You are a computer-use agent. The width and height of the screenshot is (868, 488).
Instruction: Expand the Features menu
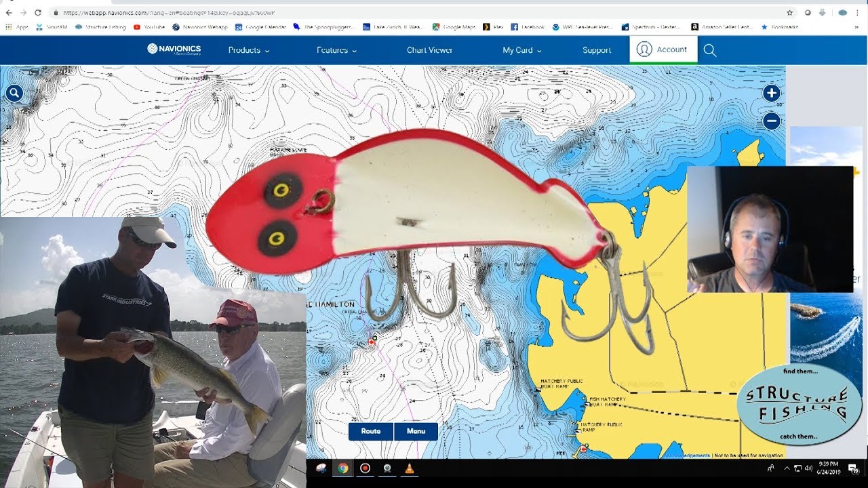tap(336, 50)
